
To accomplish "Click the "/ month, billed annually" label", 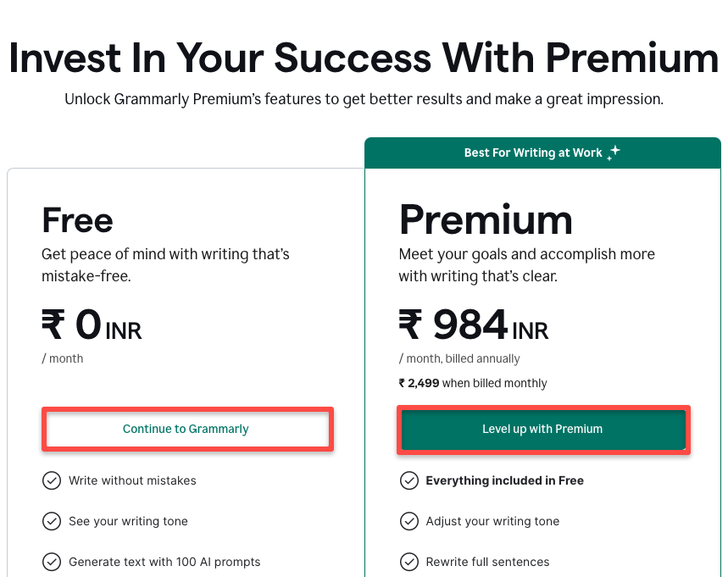I will click(x=461, y=358).
